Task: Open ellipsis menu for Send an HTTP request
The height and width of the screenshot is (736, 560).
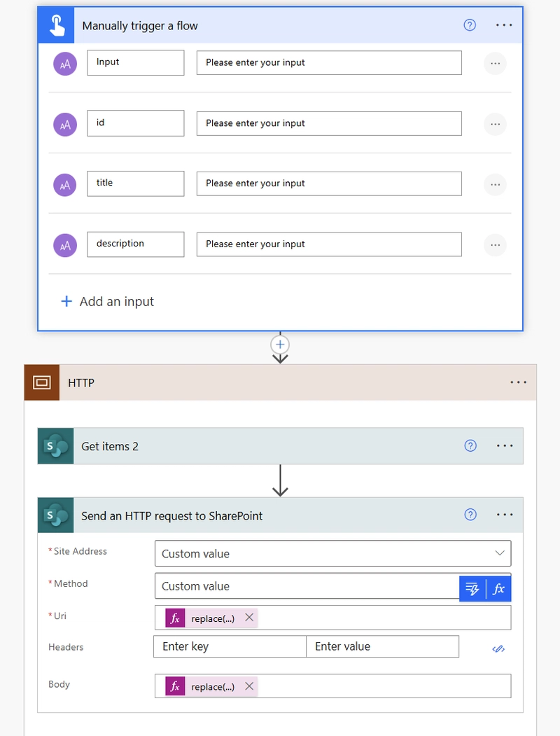Action: 505,515
